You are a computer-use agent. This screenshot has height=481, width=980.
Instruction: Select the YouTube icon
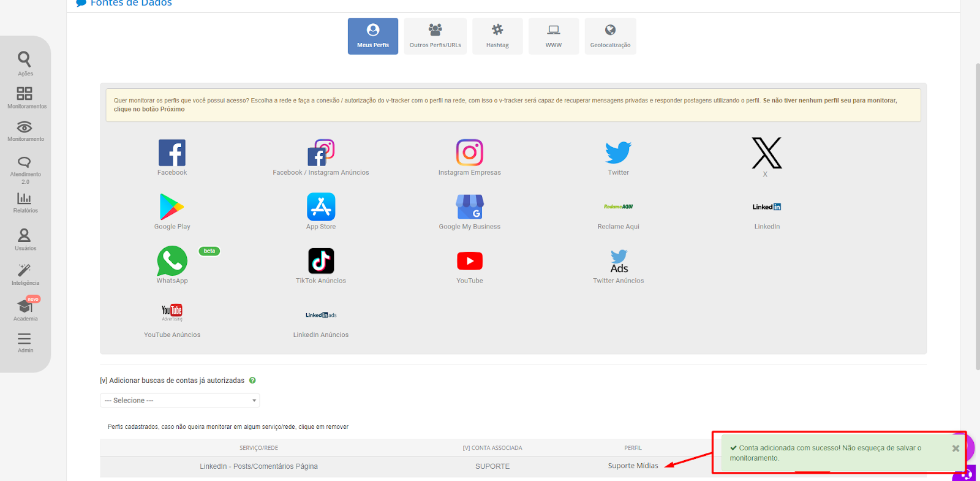470,261
